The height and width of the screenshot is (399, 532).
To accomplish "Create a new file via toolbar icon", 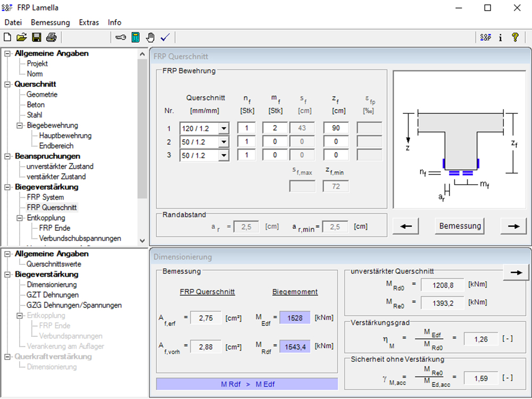I will click(x=7, y=37).
